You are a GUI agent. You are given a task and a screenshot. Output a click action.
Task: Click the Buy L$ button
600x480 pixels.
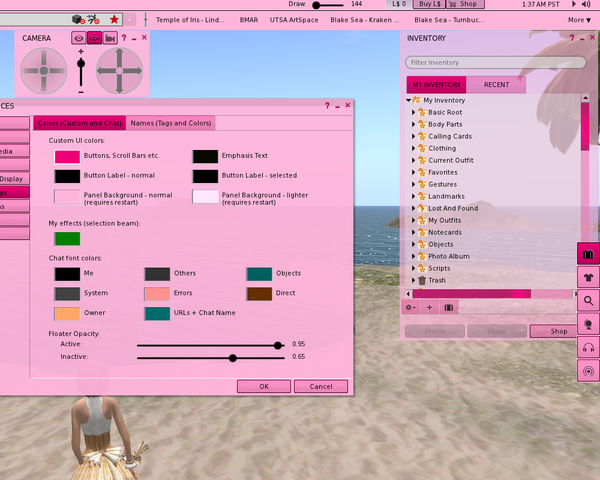(x=429, y=5)
